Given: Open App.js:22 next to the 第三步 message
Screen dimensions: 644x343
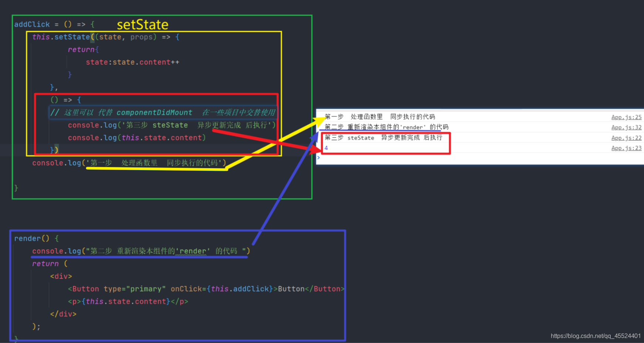Looking at the screenshot, I should 626,138.
